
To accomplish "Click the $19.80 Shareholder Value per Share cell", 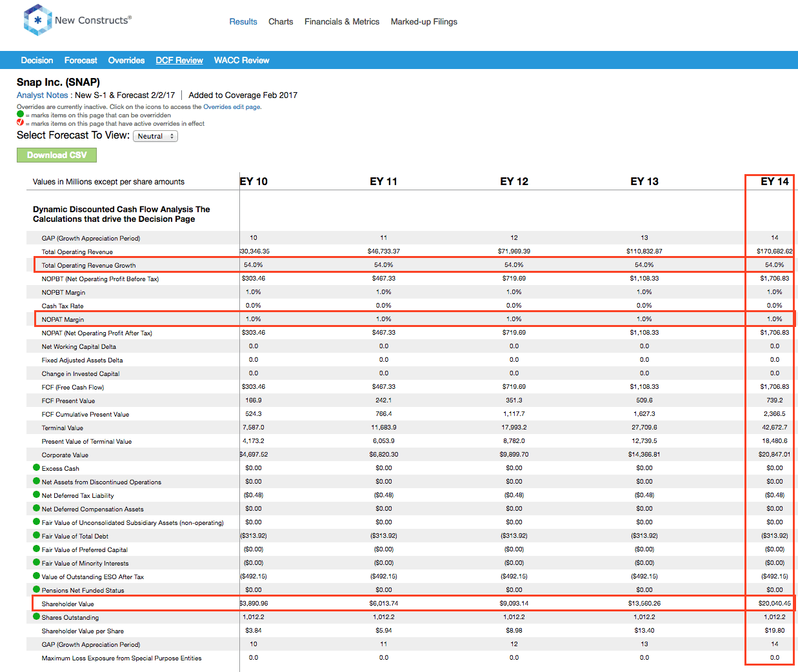I will (775, 631).
